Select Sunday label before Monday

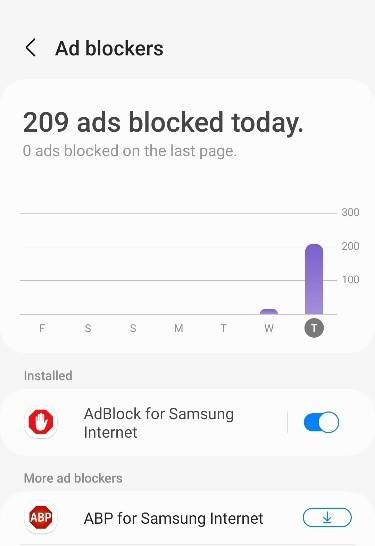click(x=133, y=328)
